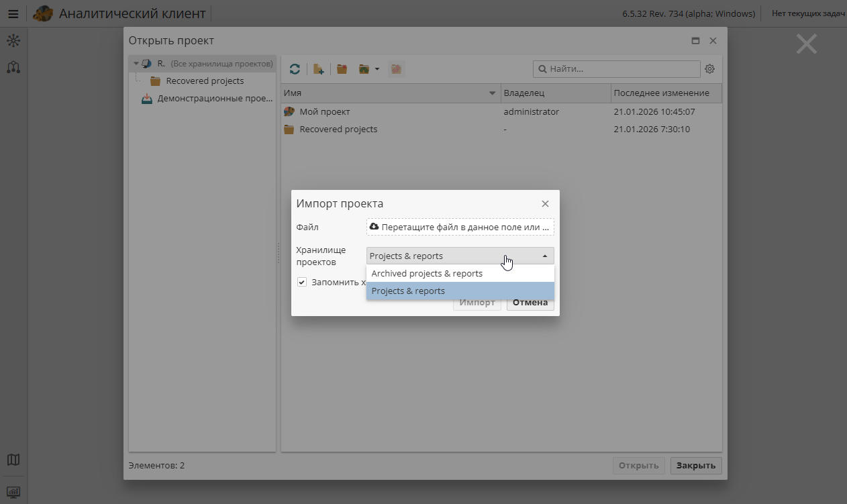Sort projects by the Имя column header
Screen dimensions: 847x504
coord(389,93)
